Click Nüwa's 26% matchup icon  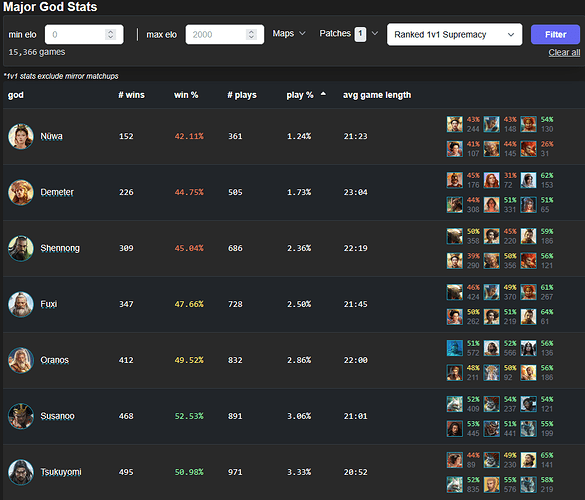pos(529,149)
